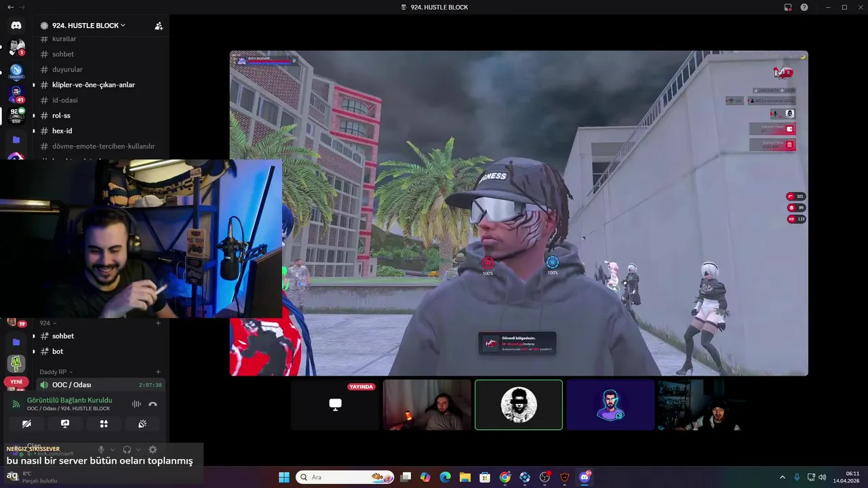Open the Discord inbox icon in titlebar
Image resolution: width=868 pixels, height=488 pixels.
788,7
